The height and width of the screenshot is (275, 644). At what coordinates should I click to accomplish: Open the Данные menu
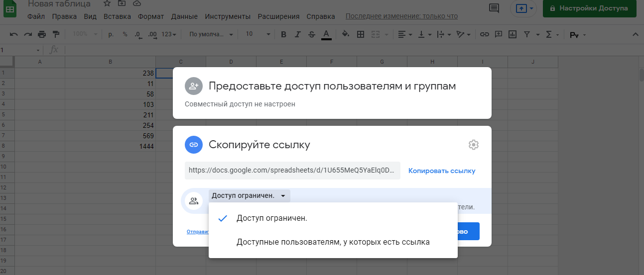(184, 16)
